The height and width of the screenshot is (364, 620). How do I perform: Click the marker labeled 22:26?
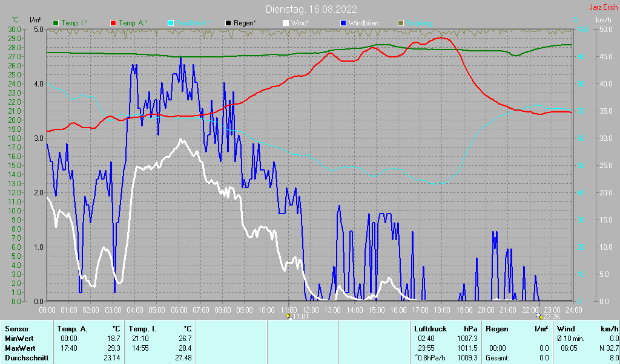pyautogui.click(x=539, y=316)
